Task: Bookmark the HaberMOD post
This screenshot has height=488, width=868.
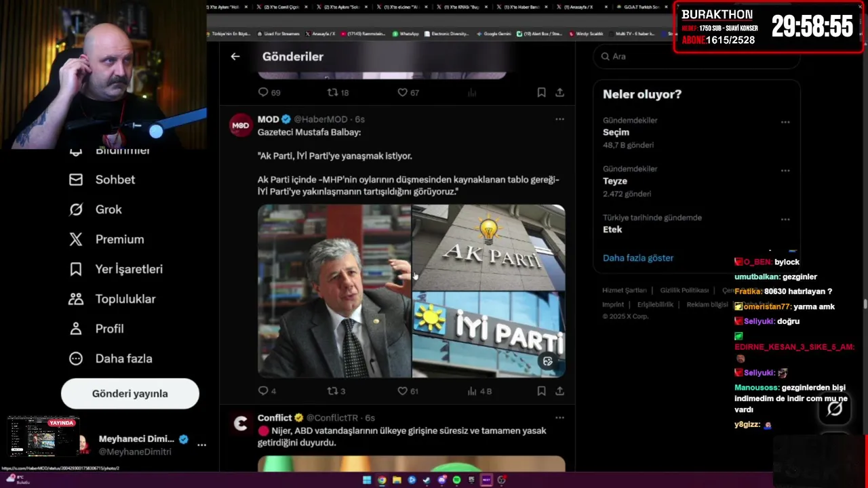Action: pos(541,391)
